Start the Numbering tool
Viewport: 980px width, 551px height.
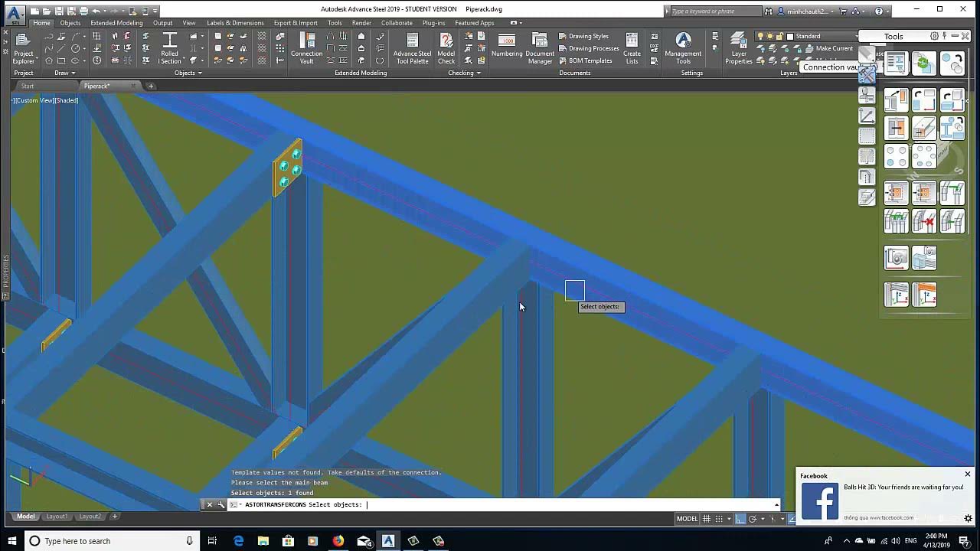507,46
